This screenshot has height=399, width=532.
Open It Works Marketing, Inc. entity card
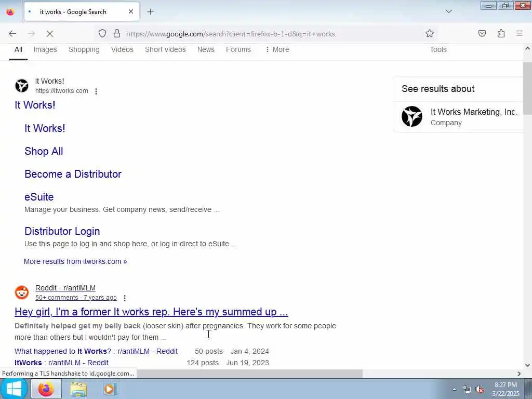(x=459, y=116)
